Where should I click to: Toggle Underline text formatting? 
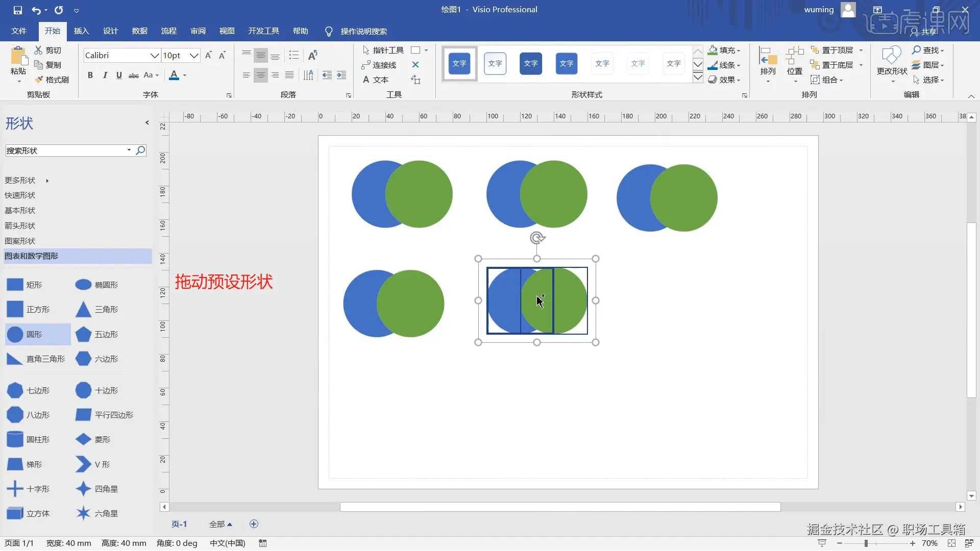click(119, 76)
